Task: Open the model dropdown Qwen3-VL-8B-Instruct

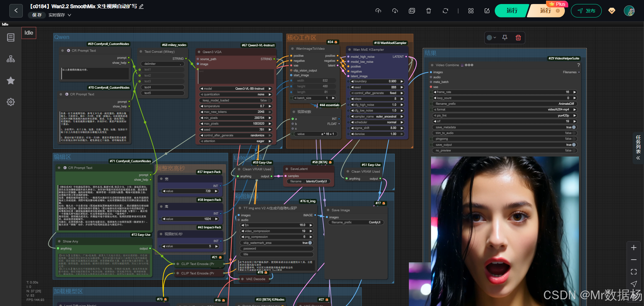Action: (236, 89)
